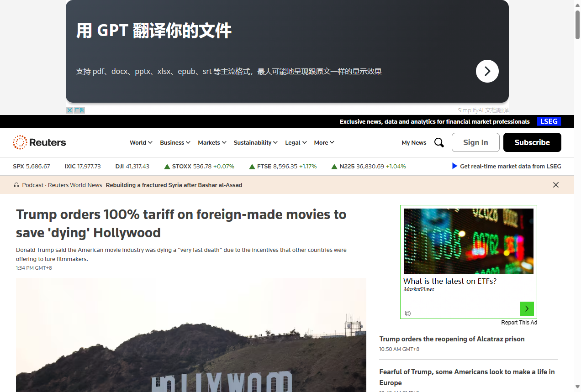Click the white arrow on GPT ad

pos(487,71)
